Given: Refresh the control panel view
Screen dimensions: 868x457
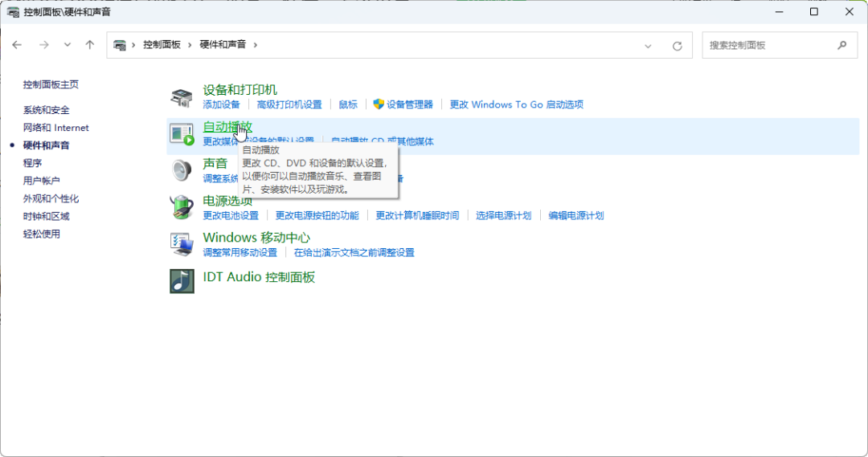Looking at the screenshot, I should (677, 46).
